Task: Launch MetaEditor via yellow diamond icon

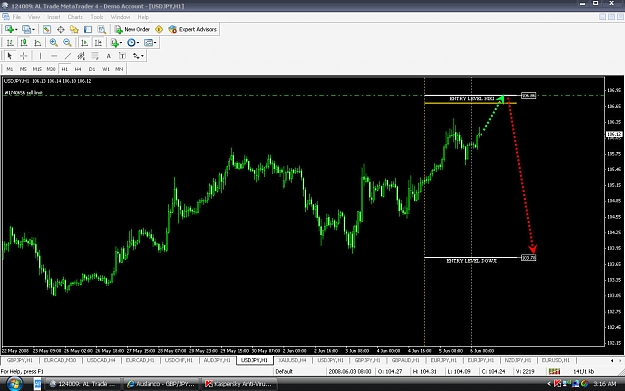Action: tap(159, 29)
